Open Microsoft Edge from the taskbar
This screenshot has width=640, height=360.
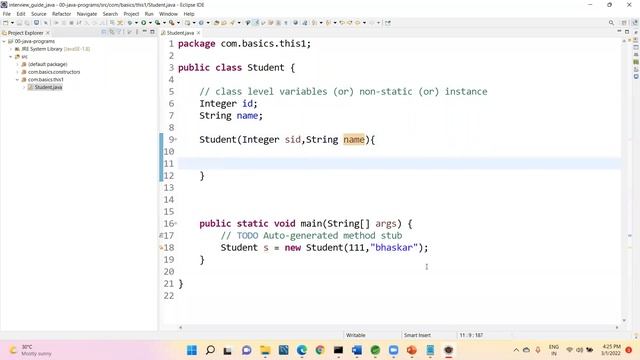[302, 350]
